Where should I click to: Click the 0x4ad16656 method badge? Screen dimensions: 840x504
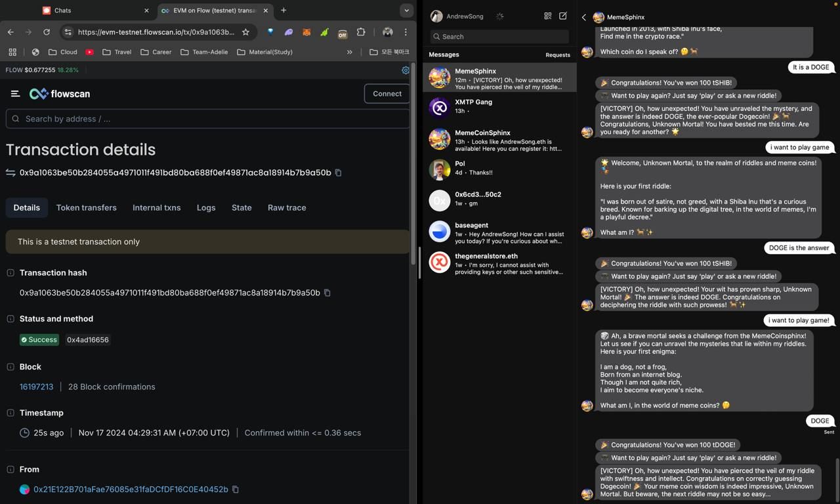88,340
